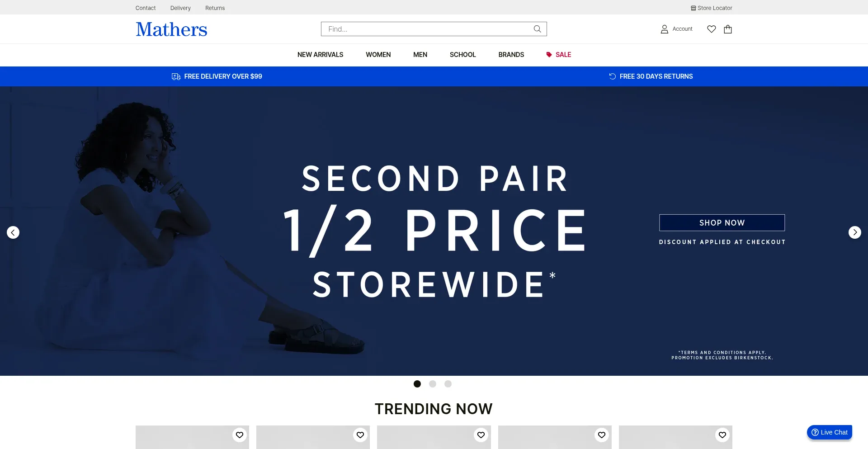Image resolution: width=868 pixels, height=449 pixels.
Task: Open the Live Chat widget
Action: pyautogui.click(x=830, y=432)
